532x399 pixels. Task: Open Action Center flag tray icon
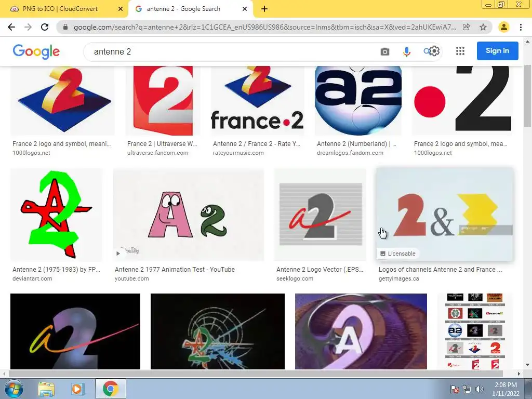click(455, 389)
